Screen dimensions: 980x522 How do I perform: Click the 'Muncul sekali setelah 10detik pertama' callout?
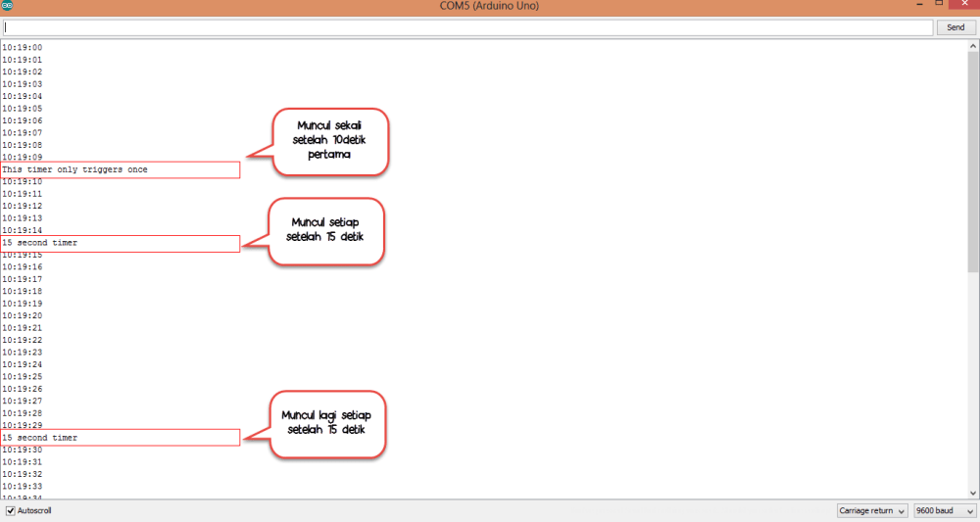point(333,141)
